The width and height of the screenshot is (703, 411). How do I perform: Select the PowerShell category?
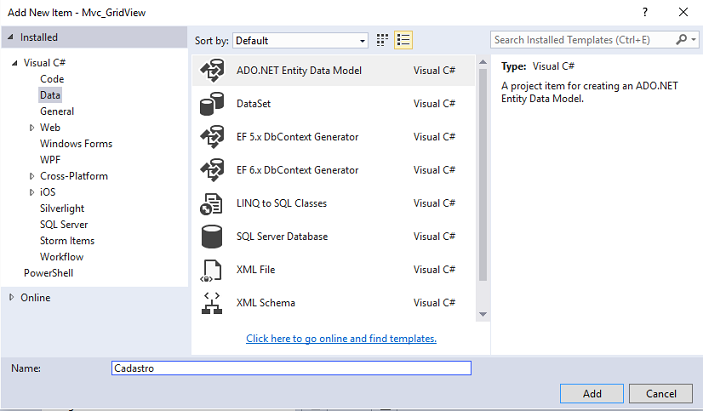click(48, 273)
